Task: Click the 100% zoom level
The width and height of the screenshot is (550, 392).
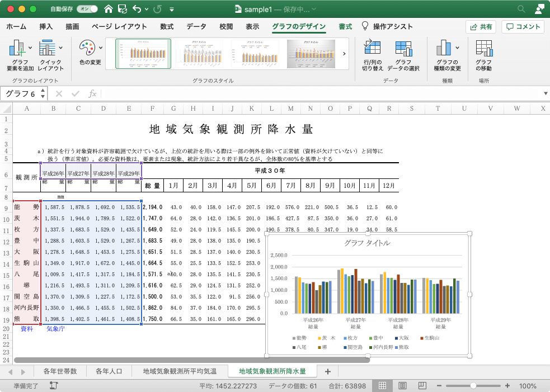Action: 528,386
